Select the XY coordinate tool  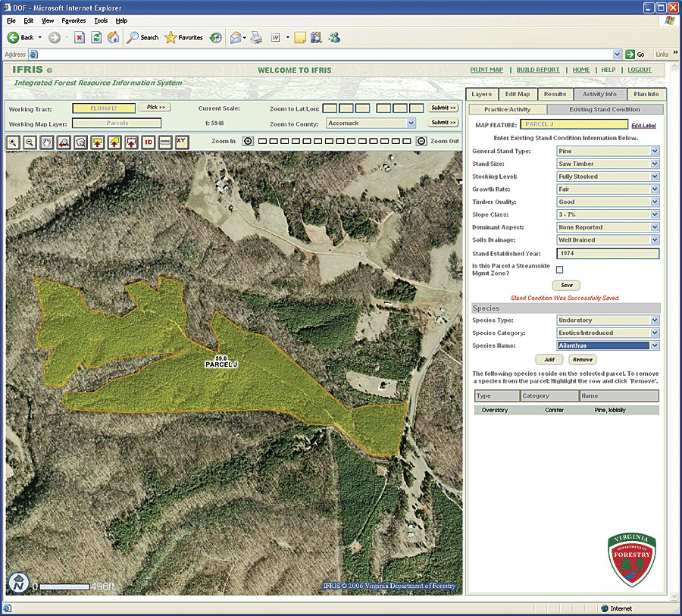point(182,142)
